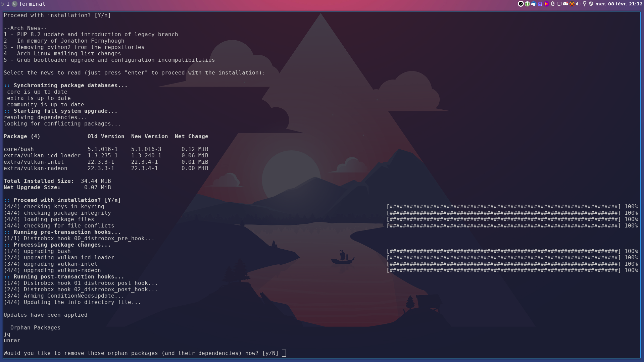Switch to workspace 1

point(7,4)
